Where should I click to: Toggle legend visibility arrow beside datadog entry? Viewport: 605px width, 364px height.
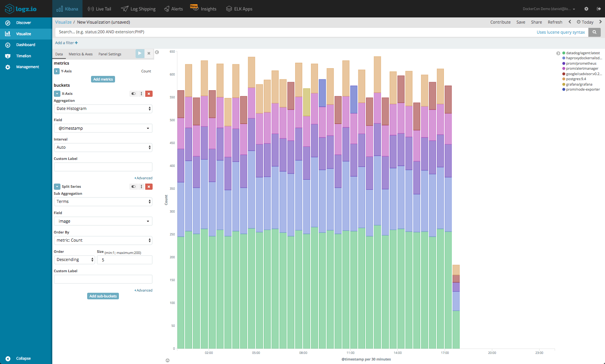pyautogui.click(x=558, y=53)
